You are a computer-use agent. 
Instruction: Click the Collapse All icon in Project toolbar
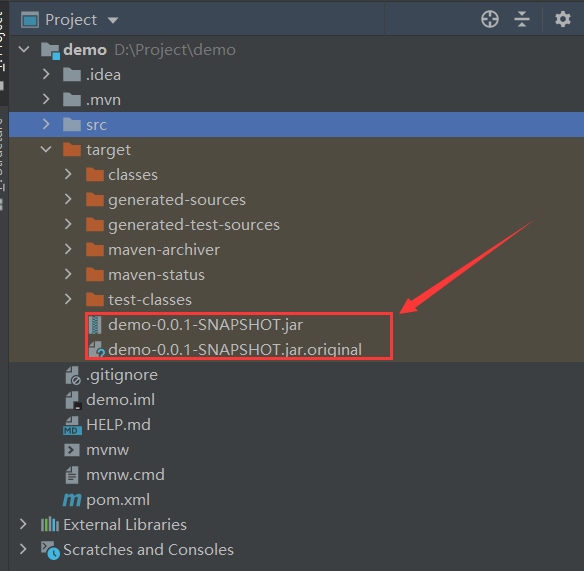point(522,19)
